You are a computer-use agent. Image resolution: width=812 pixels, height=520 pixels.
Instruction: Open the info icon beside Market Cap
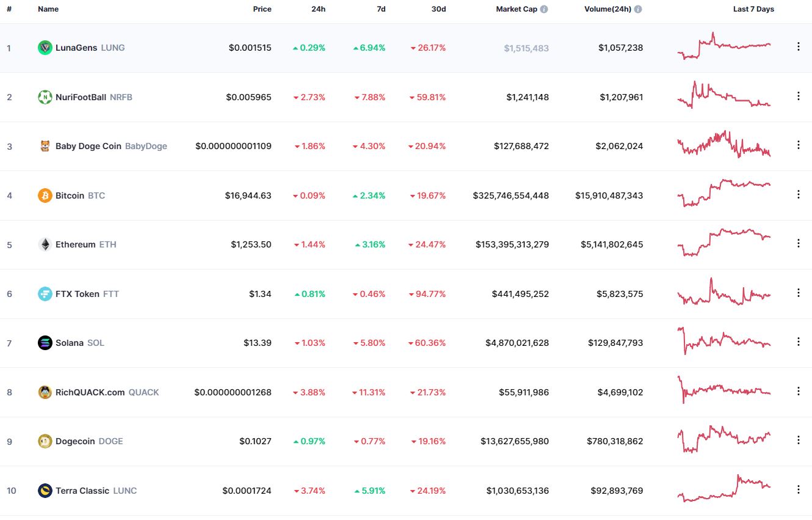[x=544, y=9]
